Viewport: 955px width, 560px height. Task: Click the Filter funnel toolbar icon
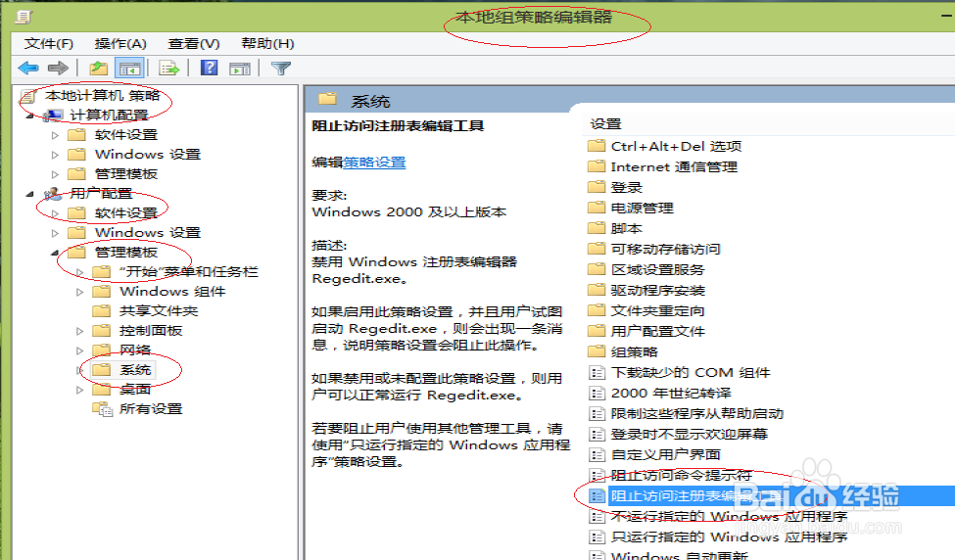(x=281, y=69)
